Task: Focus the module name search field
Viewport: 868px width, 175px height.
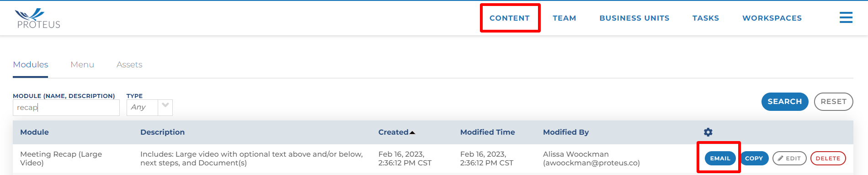Action: click(x=66, y=108)
